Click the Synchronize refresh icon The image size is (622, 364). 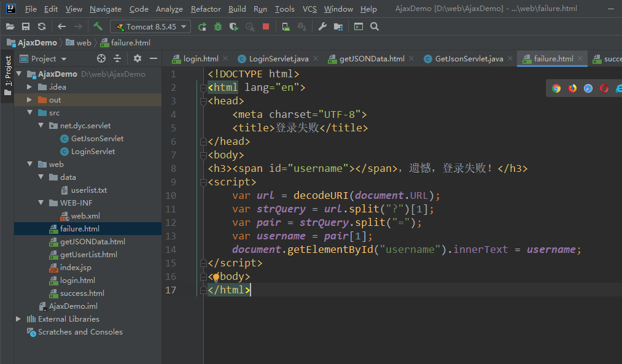pyautogui.click(x=42, y=26)
